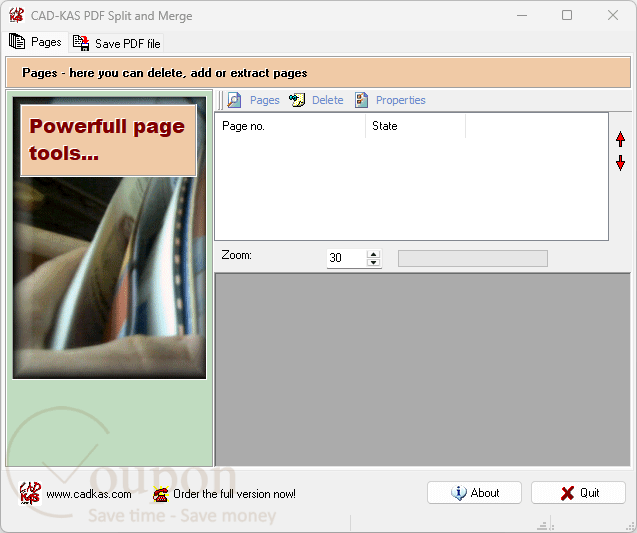The image size is (637, 533).
Task: Click the gray page preview area
Action: click(x=422, y=370)
